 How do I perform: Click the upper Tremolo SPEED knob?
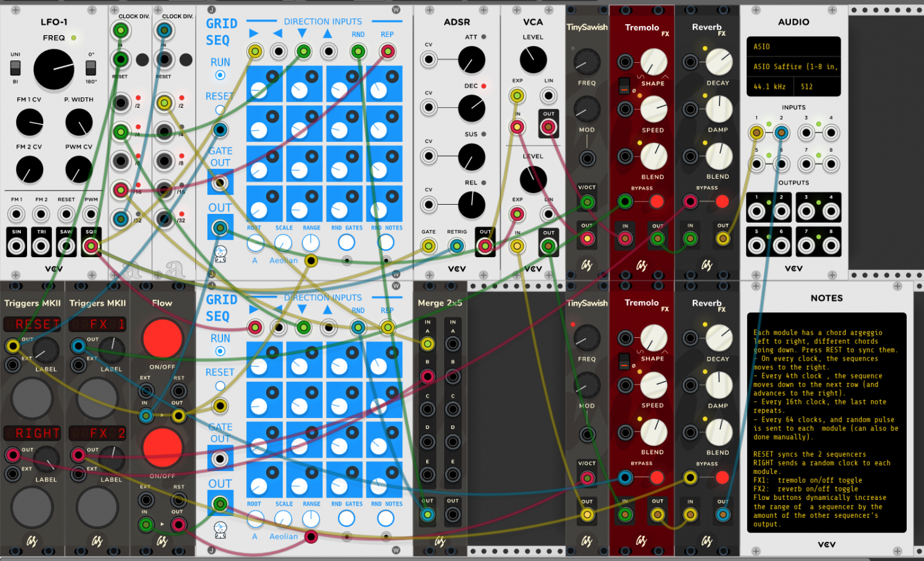pyautogui.click(x=654, y=110)
